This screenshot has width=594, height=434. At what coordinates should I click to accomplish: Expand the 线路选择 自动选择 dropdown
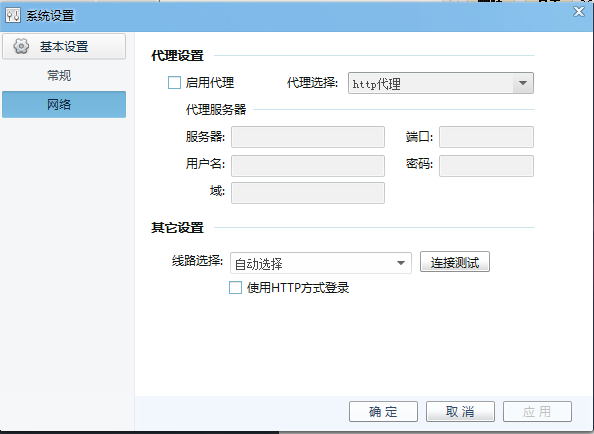pos(320,263)
